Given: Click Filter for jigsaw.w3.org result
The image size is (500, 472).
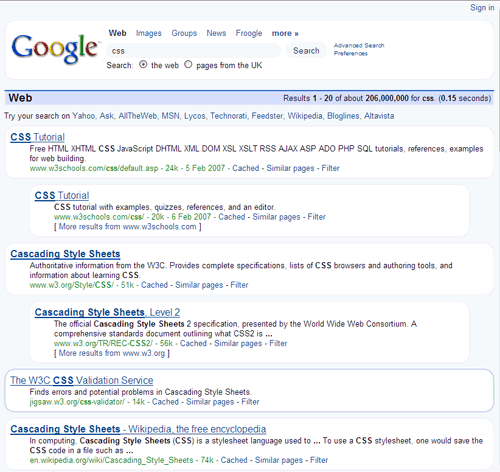Looking at the screenshot, I should (x=250, y=402).
